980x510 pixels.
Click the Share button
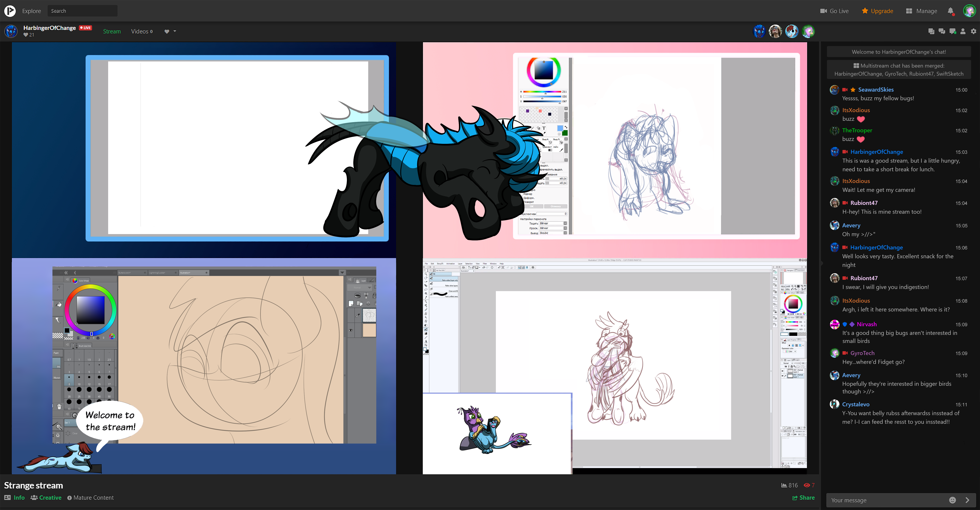coord(803,498)
